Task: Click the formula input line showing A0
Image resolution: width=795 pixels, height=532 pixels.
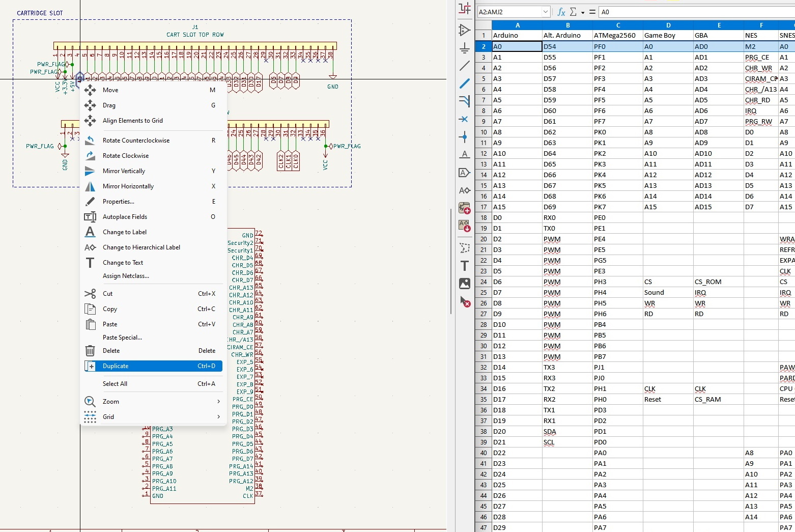Action: [x=697, y=12]
